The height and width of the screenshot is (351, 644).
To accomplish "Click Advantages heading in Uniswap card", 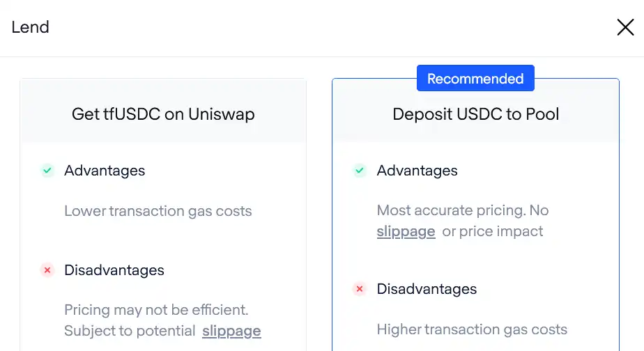I will pyautogui.click(x=105, y=171).
